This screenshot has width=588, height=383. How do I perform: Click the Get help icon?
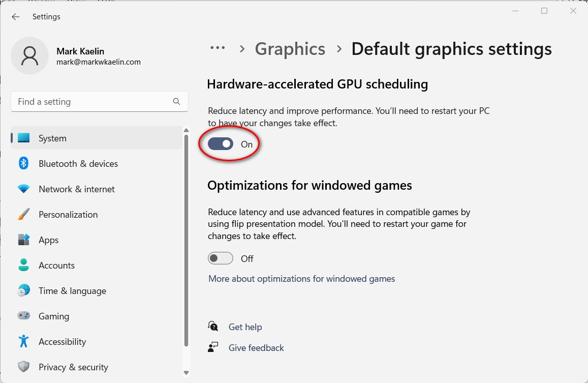pyautogui.click(x=212, y=326)
